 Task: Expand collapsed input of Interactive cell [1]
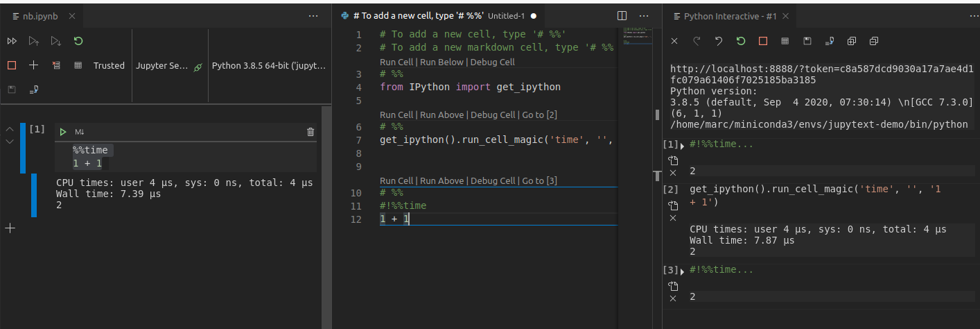pyautogui.click(x=683, y=145)
